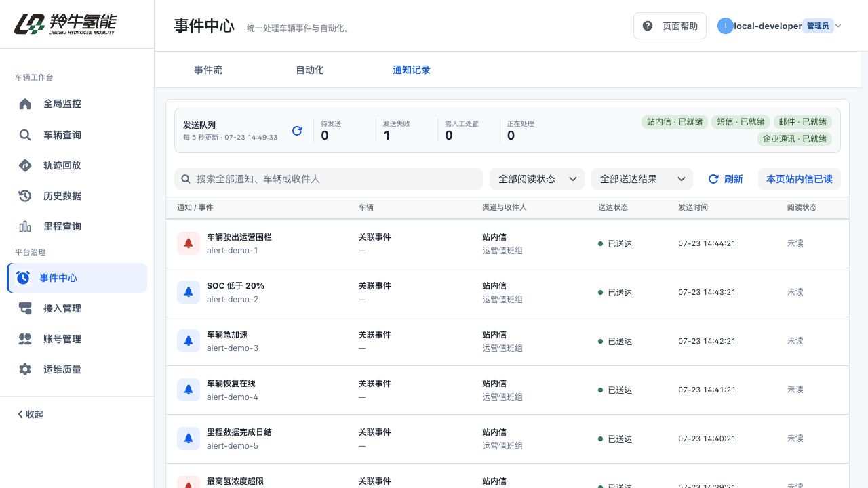Click the 发送时间 column header
This screenshot has width=868, height=488.
coord(693,207)
